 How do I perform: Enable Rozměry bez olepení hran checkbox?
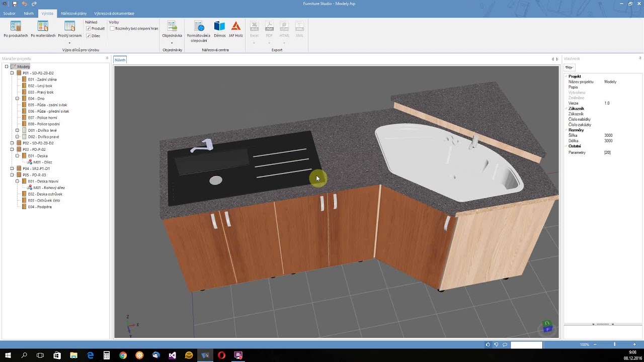112,29
